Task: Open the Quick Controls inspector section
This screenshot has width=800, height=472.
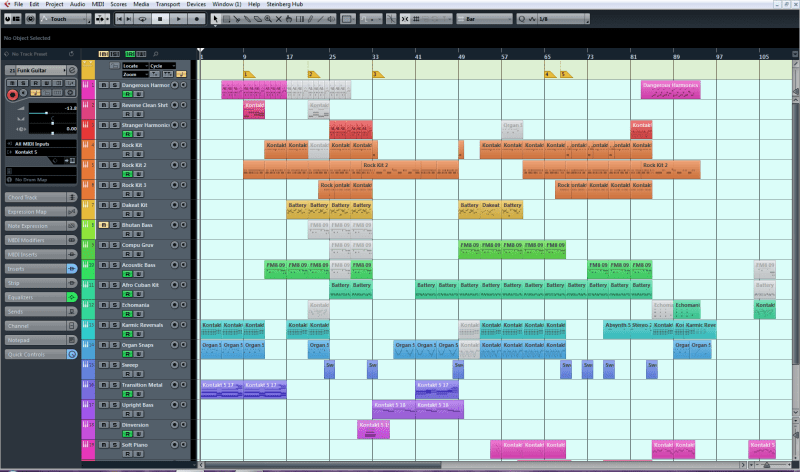Action: tap(41, 355)
